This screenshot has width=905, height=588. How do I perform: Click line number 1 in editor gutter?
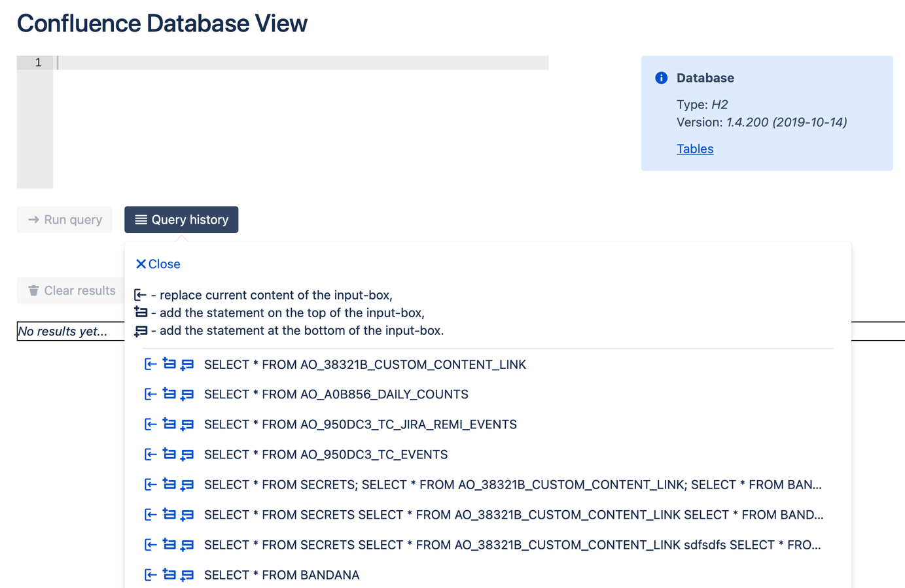38,63
